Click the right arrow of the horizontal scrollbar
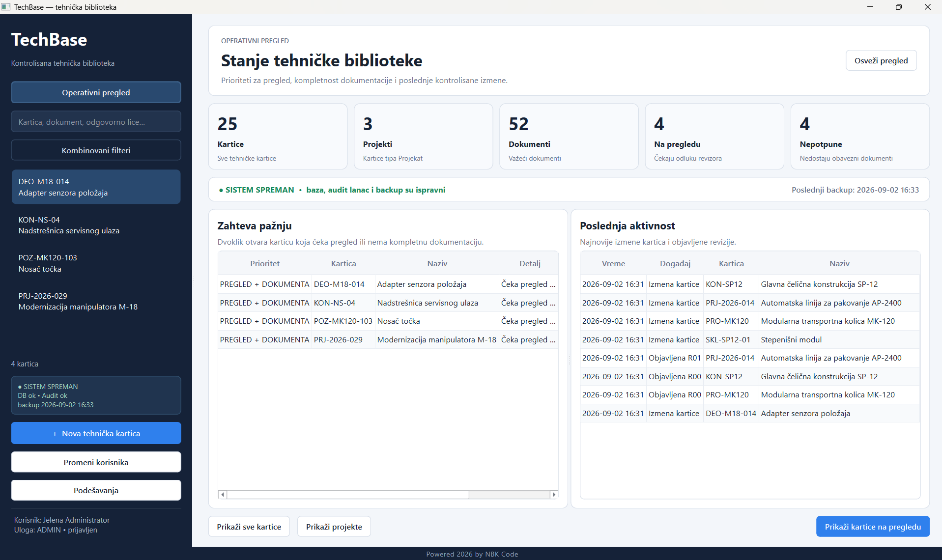Viewport: 942px width, 560px height. pos(554,495)
